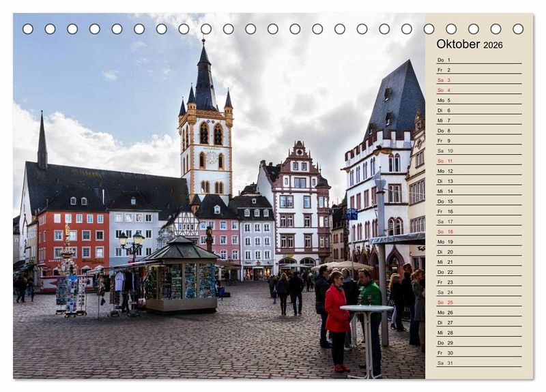This screenshot has height=392, width=546.
Task: Select the date row 'Mo 12'
Action: coord(479,171)
